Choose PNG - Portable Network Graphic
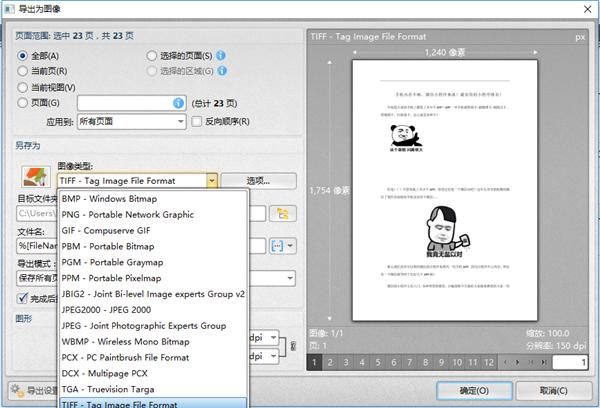This screenshot has height=408, width=600. click(x=153, y=214)
